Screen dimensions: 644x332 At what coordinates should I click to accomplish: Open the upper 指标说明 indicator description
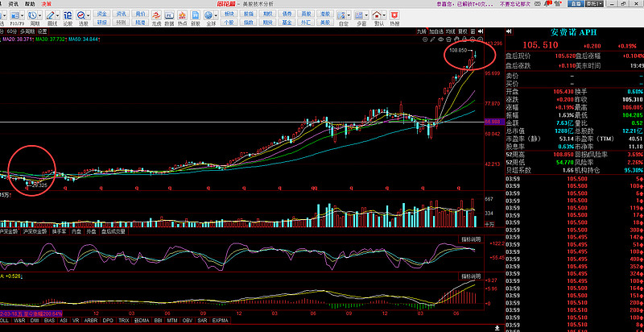pyautogui.click(x=470, y=239)
